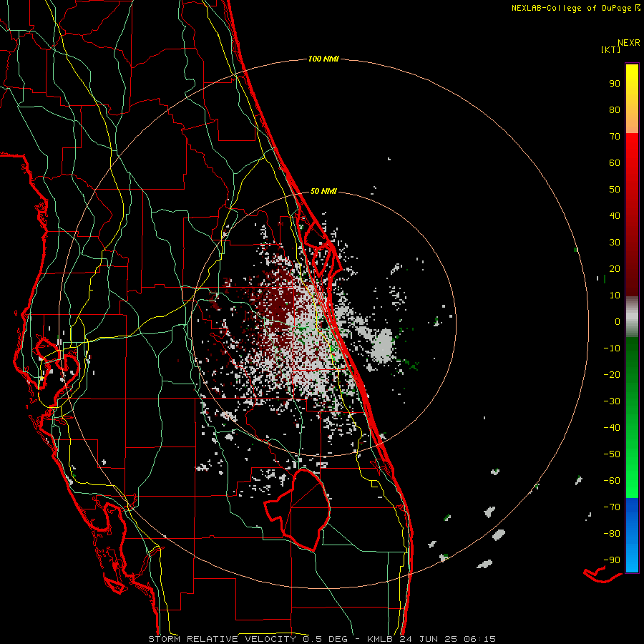Click the positive 80 scale value
The width and height of the screenshot is (644, 644).
click(x=615, y=109)
